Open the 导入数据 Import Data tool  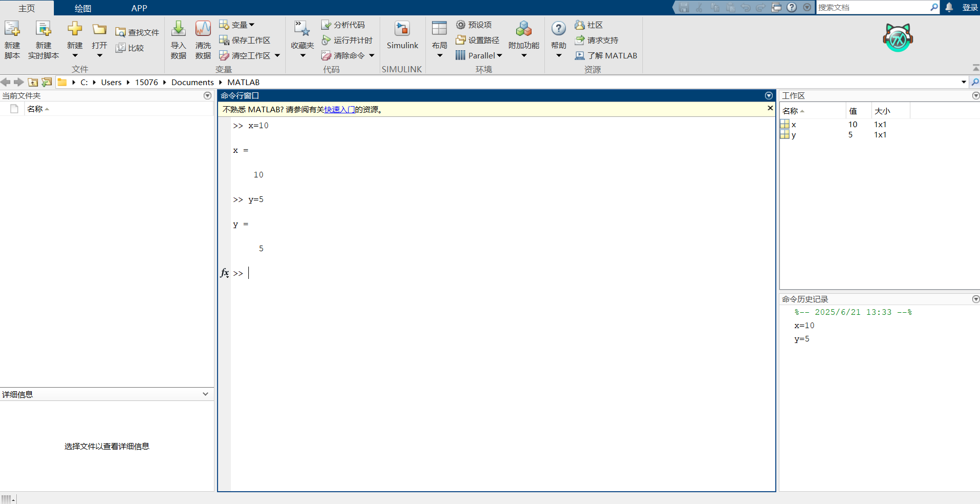tap(179, 29)
